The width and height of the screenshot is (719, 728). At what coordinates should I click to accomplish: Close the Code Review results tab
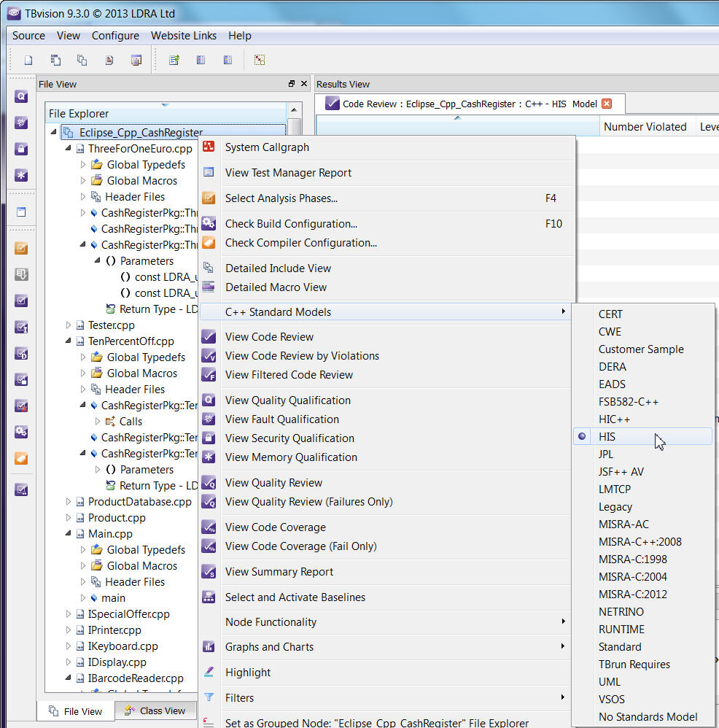pyautogui.click(x=606, y=104)
